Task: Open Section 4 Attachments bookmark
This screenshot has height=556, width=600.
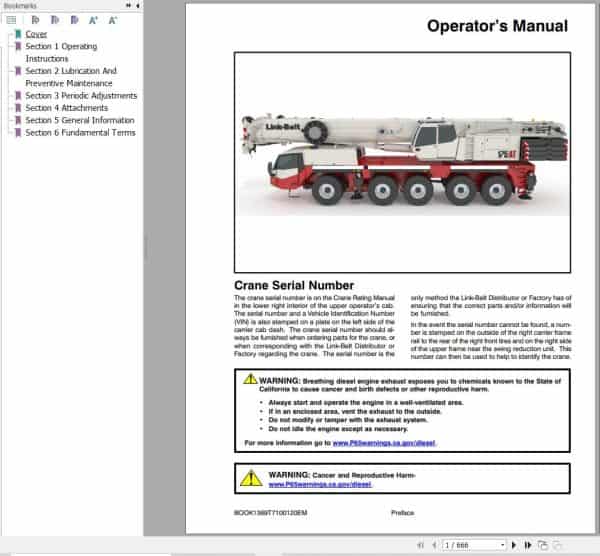Action: tap(67, 108)
